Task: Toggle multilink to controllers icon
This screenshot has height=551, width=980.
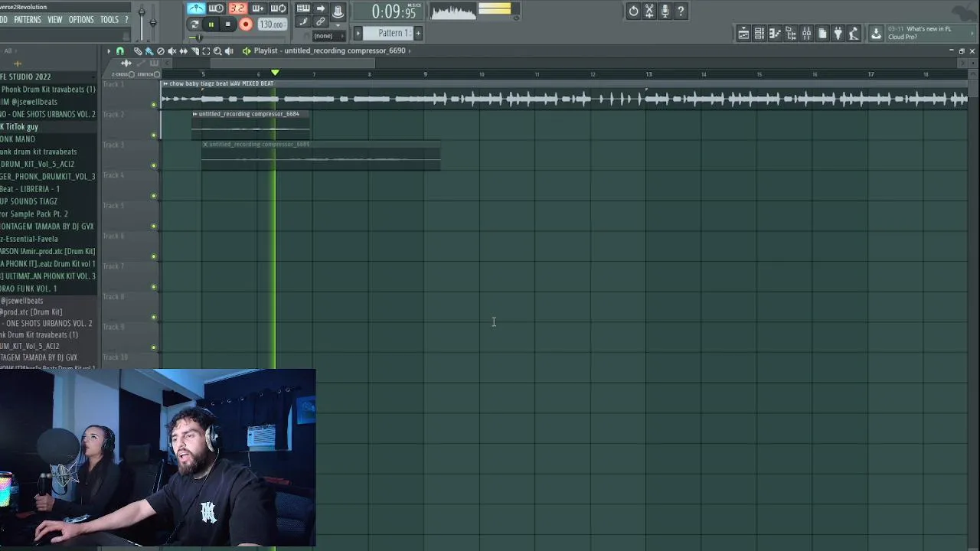Action: pos(320,22)
